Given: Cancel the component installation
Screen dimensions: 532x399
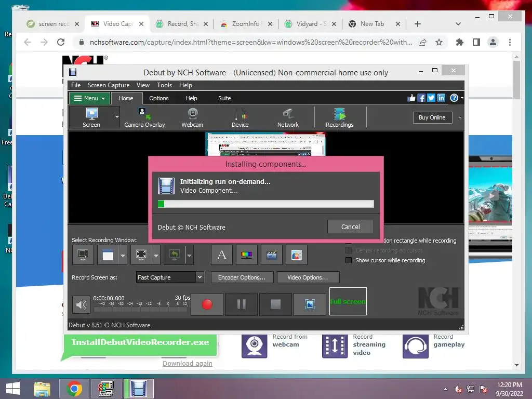Looking at the screenshot, I should point(351,227).
